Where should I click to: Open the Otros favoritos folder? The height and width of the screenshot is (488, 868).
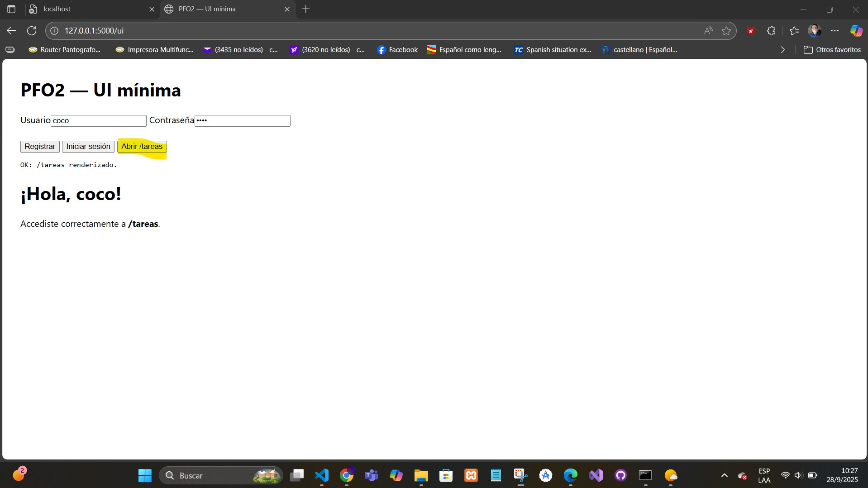[832, 50]
